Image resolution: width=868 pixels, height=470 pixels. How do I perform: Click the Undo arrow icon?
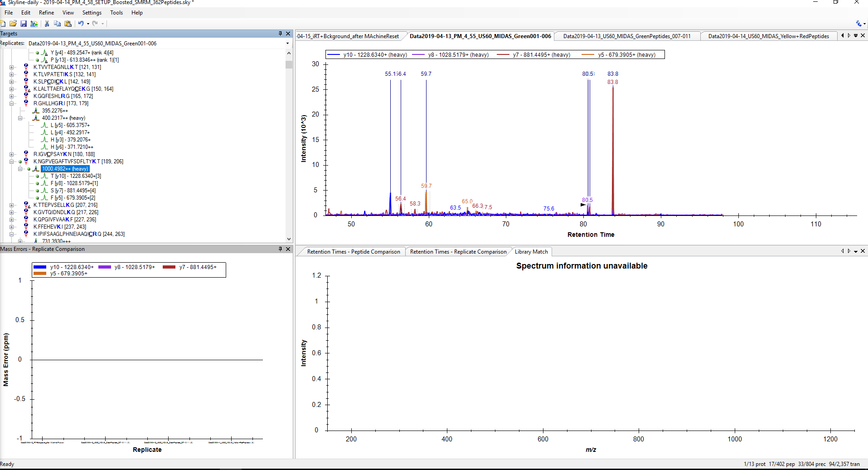point(81,24)
